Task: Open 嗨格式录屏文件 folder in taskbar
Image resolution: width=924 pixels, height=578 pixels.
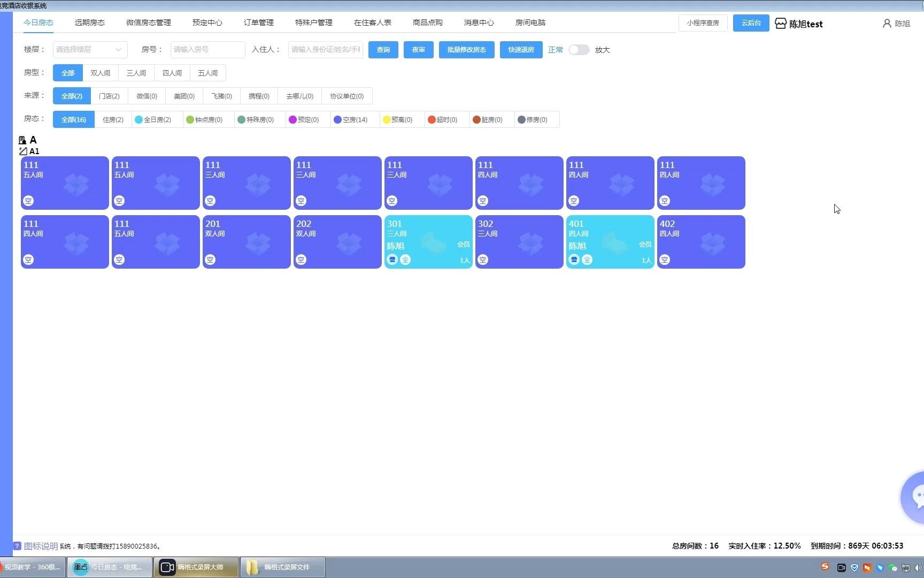Action: (283, 567)
